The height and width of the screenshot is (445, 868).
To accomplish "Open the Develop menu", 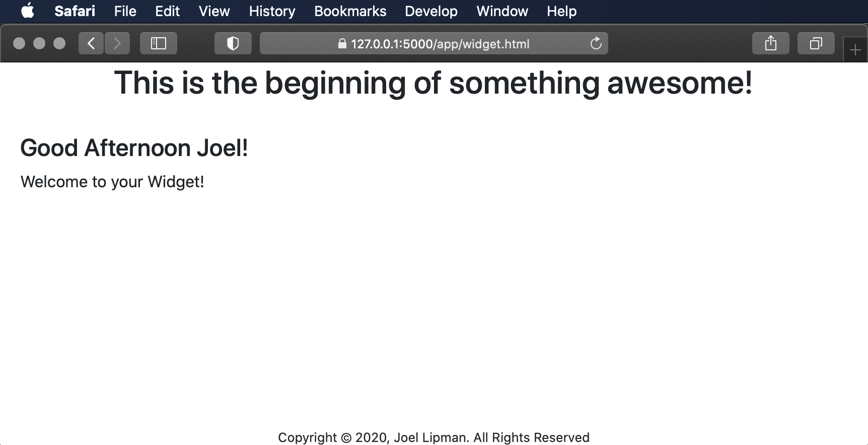I will (x=431, y=11).
